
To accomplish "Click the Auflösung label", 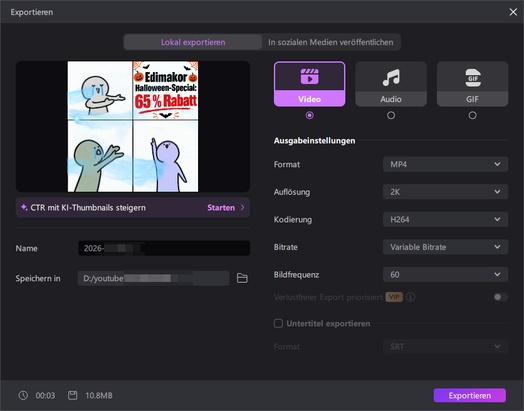I will click(x=292, y=192).
